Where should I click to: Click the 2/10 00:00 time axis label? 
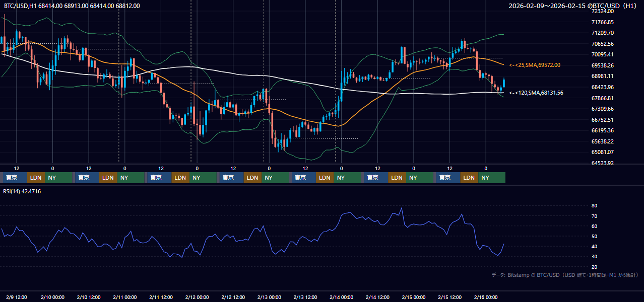[52, 297]
